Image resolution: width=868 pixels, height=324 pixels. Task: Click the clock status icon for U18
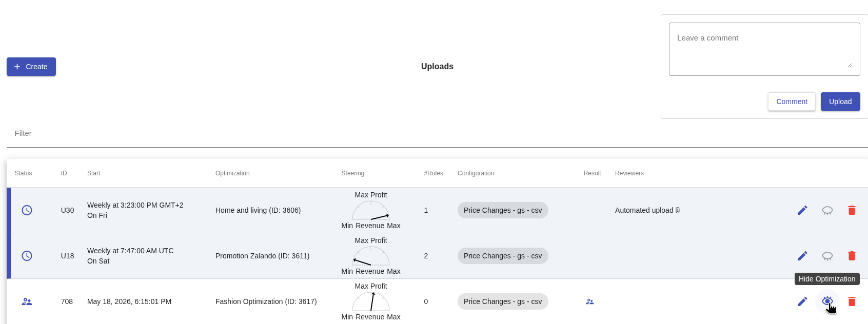pos(27,256)
